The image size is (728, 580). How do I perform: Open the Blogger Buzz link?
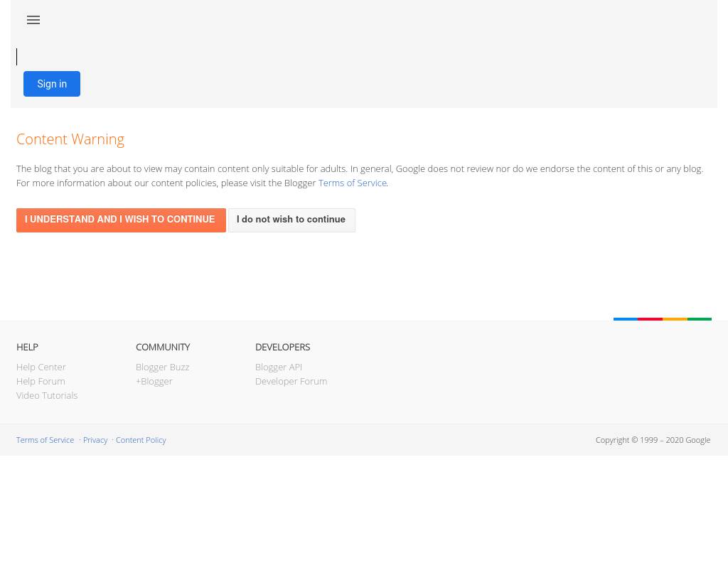coord(162,367)
